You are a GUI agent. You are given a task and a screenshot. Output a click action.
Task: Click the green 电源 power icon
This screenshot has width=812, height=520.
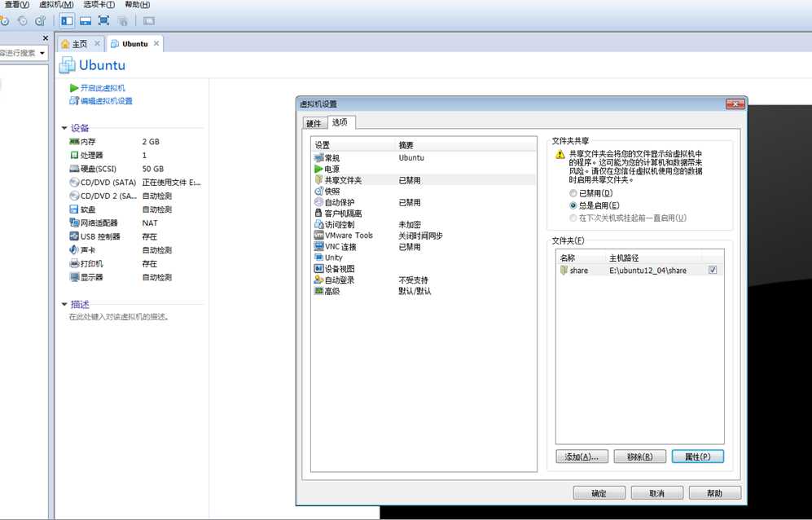click(x=318, y=169)
